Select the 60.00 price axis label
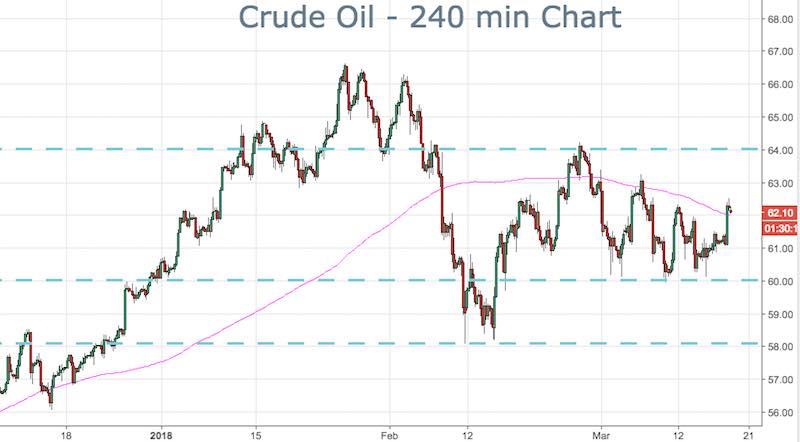The height and width of the screenshot is (442, 800). point(777,281)
